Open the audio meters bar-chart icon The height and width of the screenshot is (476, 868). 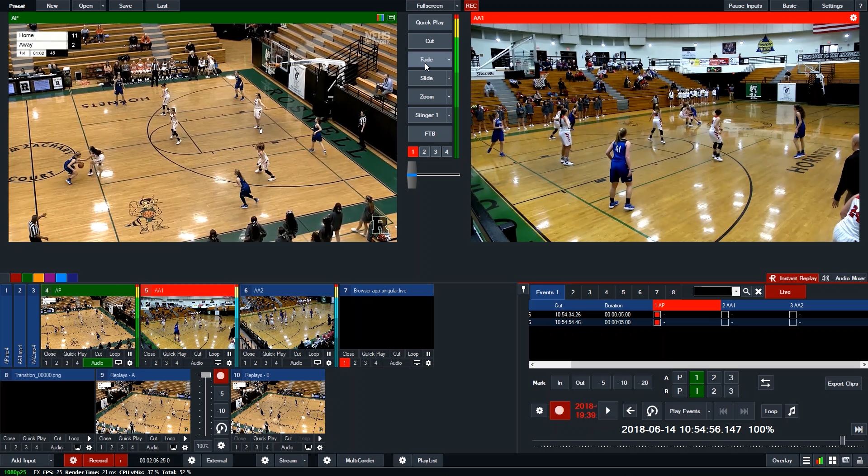[820, 461]
